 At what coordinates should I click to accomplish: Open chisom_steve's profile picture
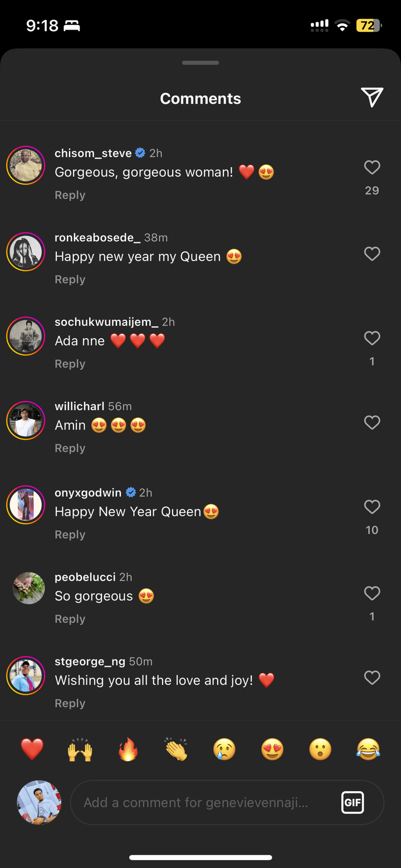coord(26,165)
